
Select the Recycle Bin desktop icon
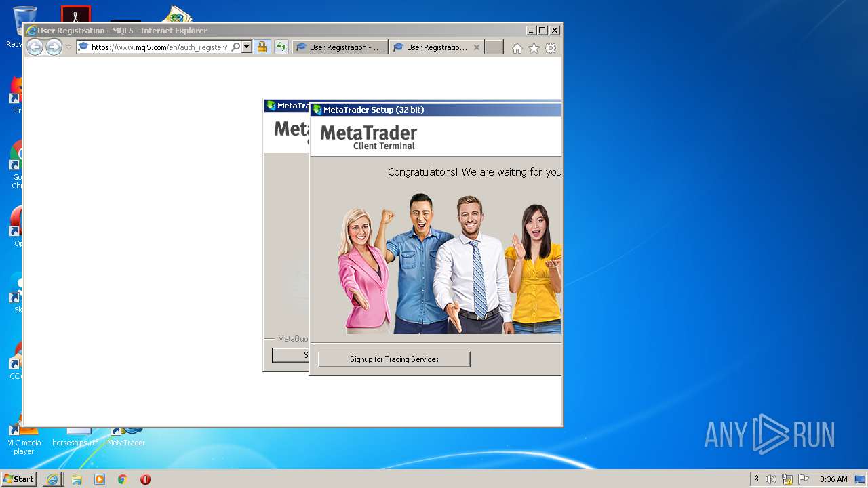coord(16,27)
